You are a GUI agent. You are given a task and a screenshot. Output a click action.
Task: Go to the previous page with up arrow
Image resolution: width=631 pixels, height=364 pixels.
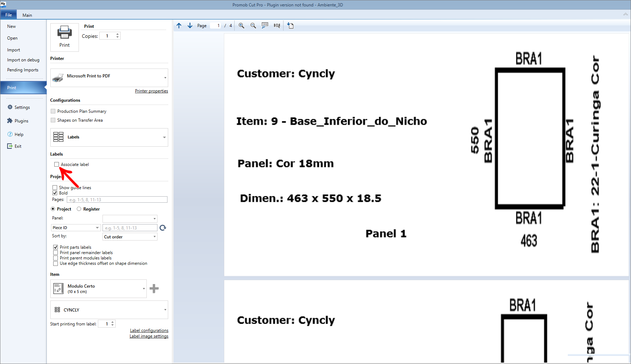pyautogui.click(x=179, y=25)
